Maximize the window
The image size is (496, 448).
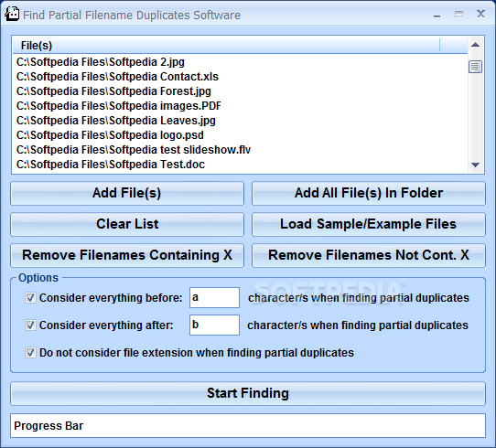pyautogui.click(x=459, y=15)
